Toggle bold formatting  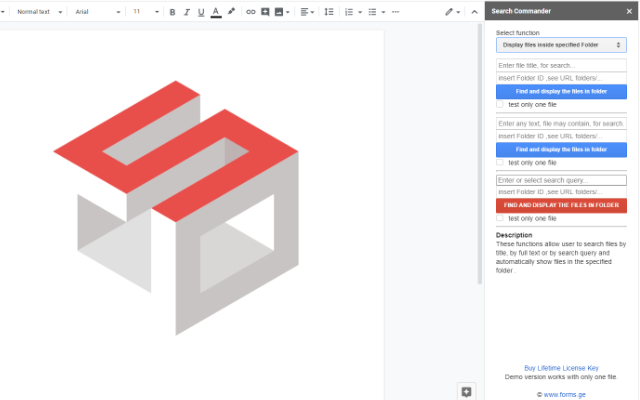pyautogui.click(x=172, y=12)
